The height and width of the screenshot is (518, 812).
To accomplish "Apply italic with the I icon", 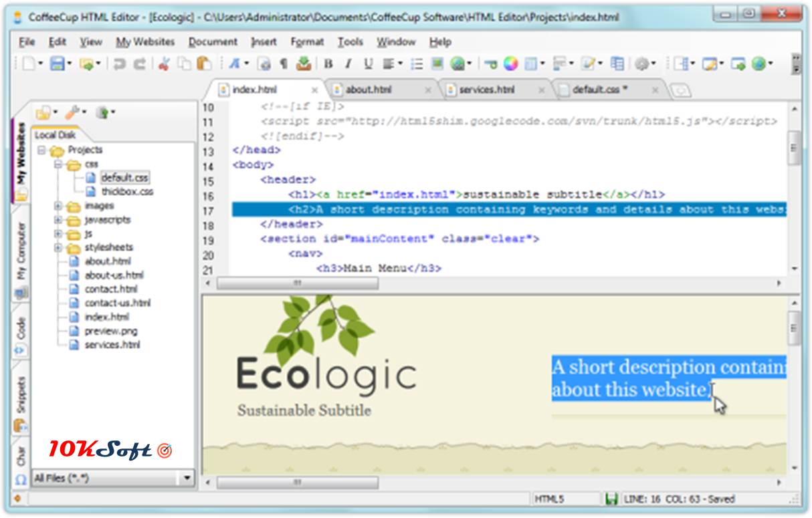I will [x=348, y=64].
